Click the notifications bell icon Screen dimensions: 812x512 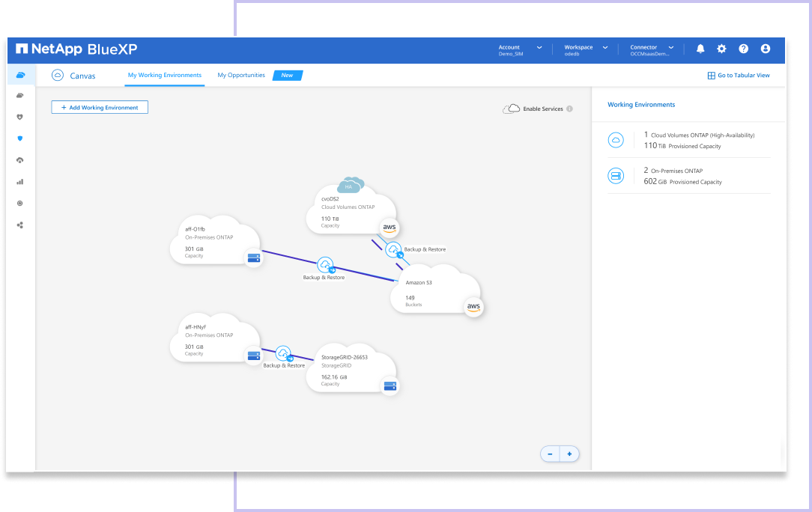(x=700, y=49)
